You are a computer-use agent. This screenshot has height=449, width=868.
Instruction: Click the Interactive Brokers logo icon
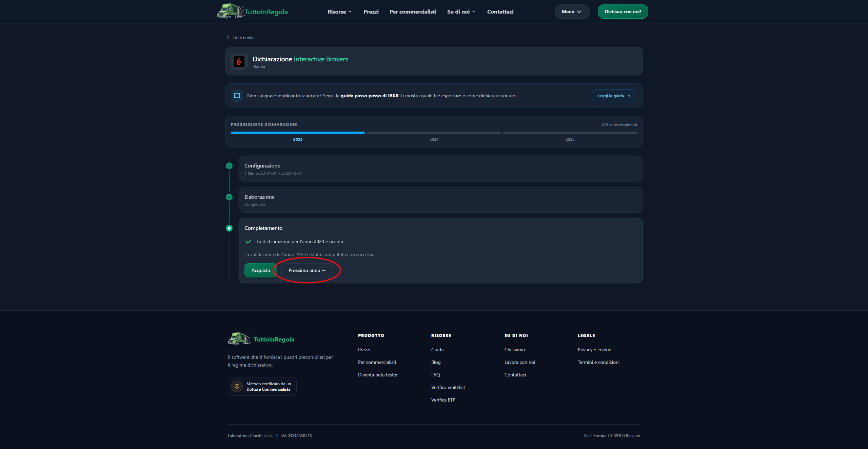pyautogui.click(x=239, y=61)
